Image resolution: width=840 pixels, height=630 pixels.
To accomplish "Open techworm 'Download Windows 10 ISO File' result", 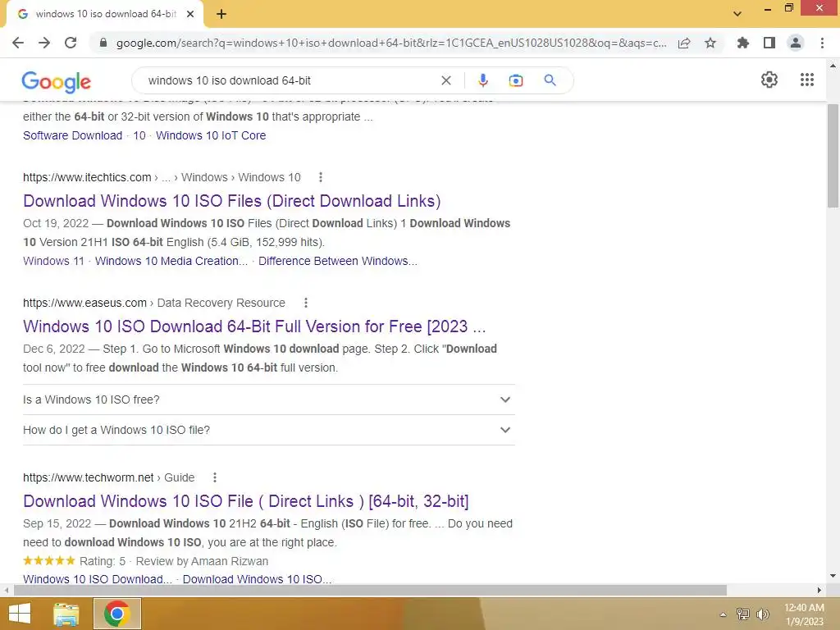I will [x=246, y=501].
